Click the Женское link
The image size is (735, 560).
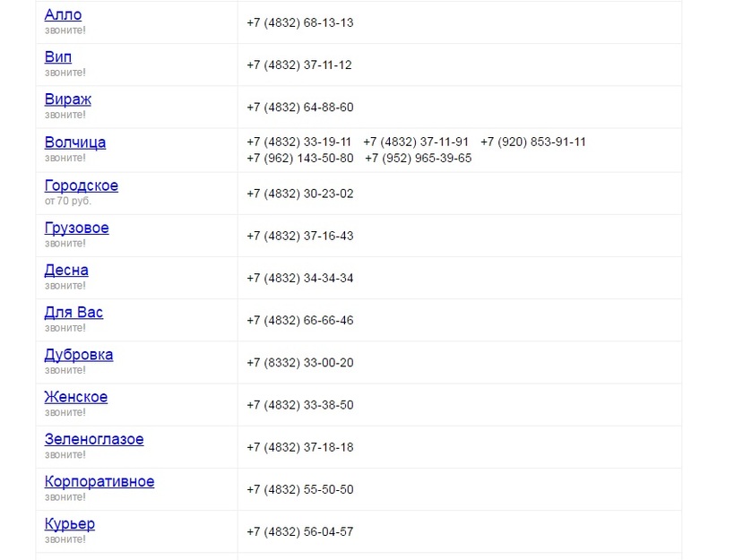coord(76,397)
